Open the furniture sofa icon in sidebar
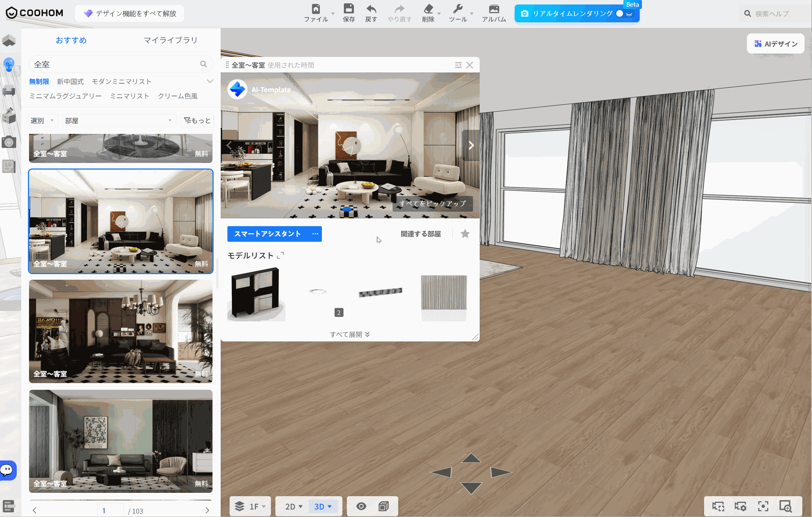This screenshot has width=812, height=517. tap(9, 90)
